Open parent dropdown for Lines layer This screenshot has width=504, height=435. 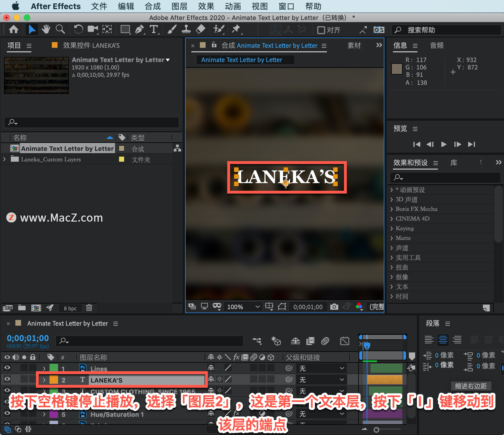(x=321, y=368)
